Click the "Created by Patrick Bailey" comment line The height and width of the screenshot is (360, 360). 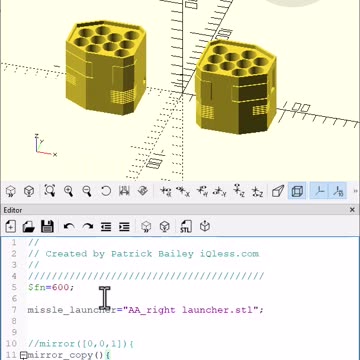[x=143, y=254]
